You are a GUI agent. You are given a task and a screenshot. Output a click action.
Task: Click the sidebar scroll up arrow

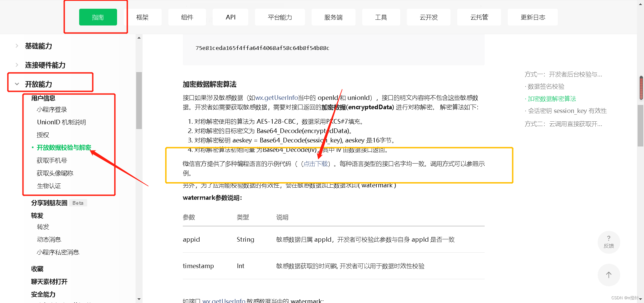139,38
